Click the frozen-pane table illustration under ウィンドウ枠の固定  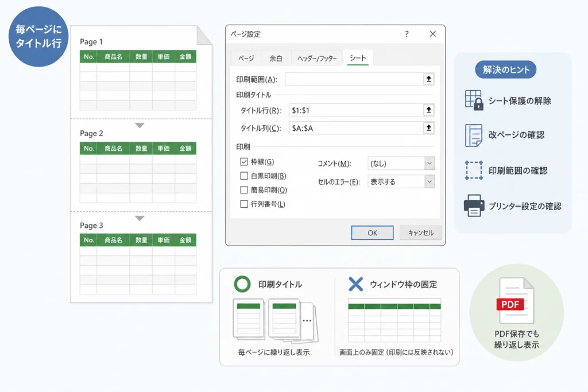click(x=394, y=320)
